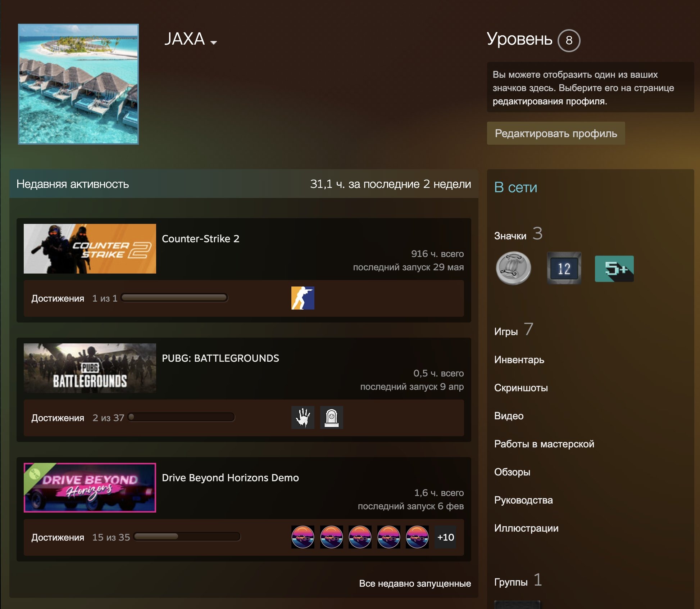Click the Counter-Strike 2 achievements progress bar
Viewport: 700px width, 609px height.
pos(174,298)
